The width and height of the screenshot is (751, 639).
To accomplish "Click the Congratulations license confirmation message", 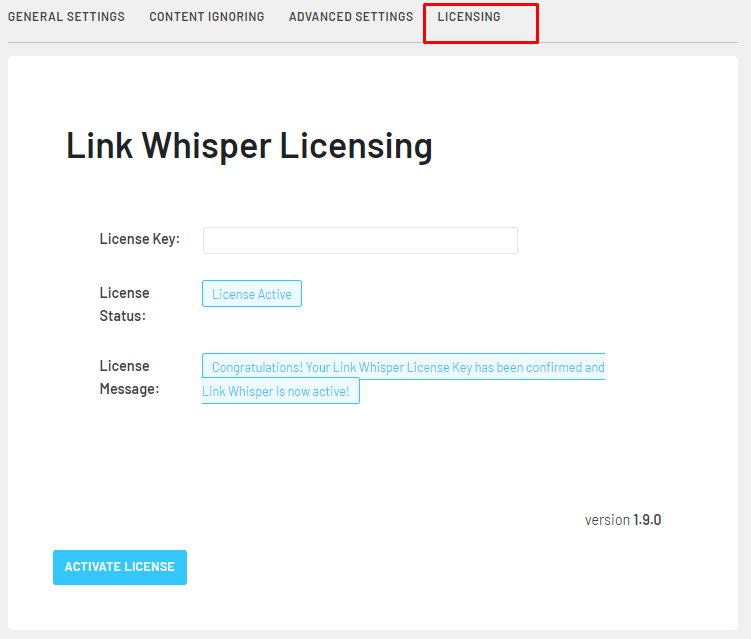I will pyautogui.click(x=403, y=378).
